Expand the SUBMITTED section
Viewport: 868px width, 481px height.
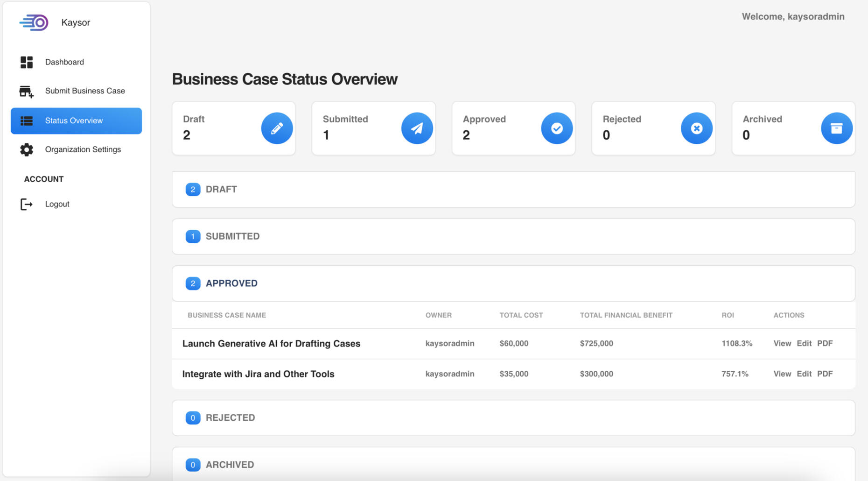(232, 236)
